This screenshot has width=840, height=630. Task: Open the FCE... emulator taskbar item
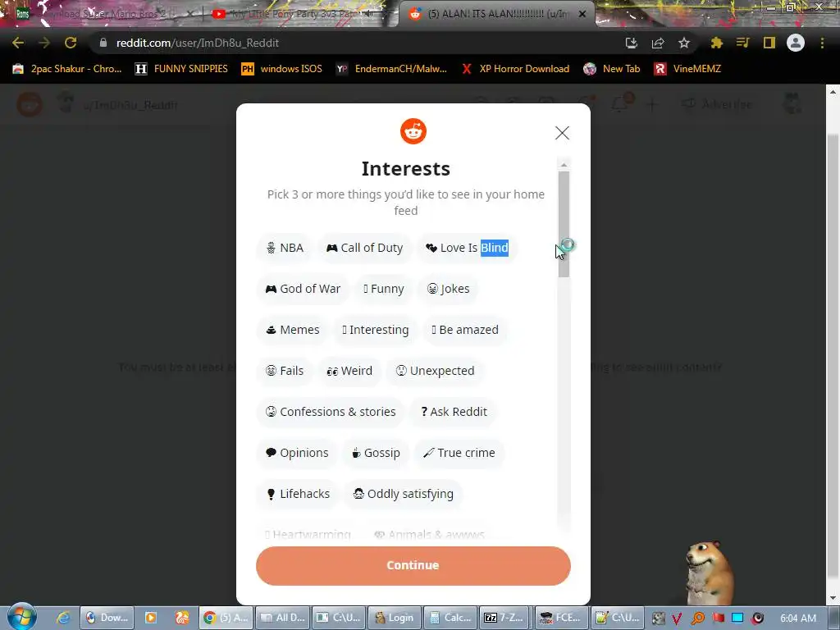click(561, 618)
